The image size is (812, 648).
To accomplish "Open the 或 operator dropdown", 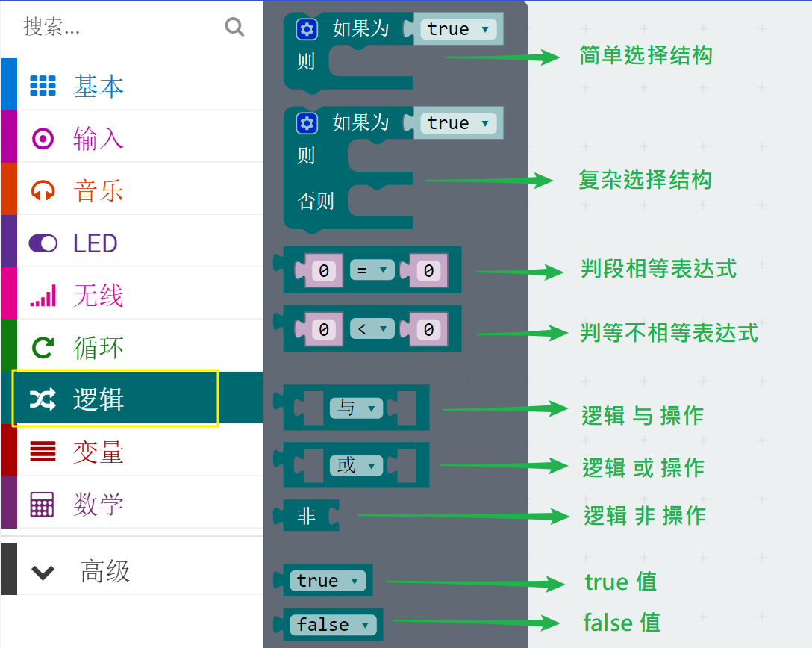I will point(356,466).
